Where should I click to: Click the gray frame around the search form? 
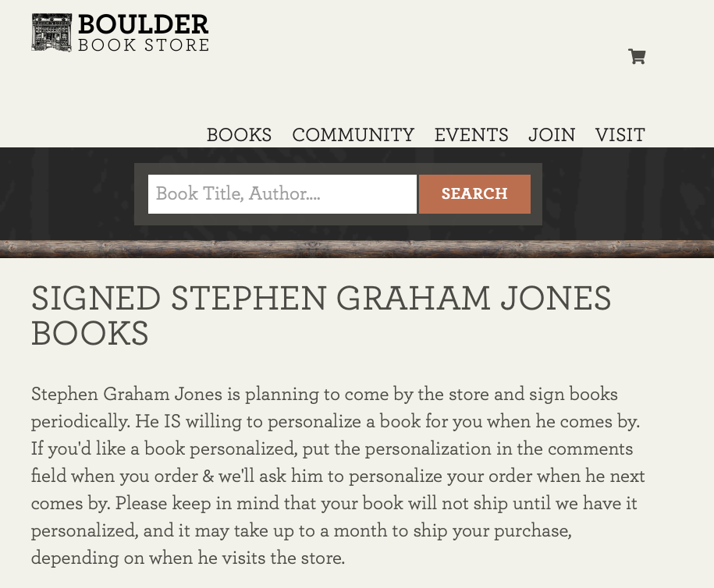point(338,168)
